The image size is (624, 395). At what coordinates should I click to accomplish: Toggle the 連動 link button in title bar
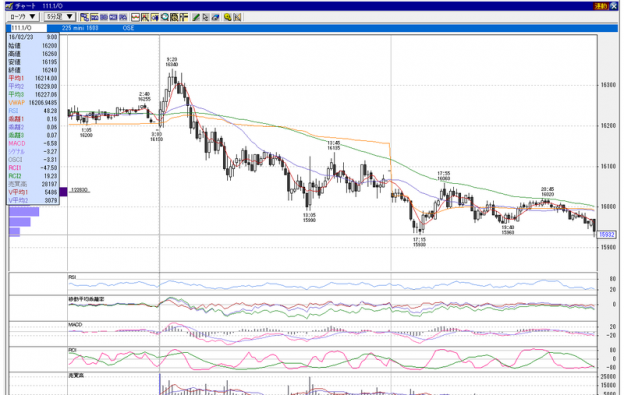(x=600, y=6)
